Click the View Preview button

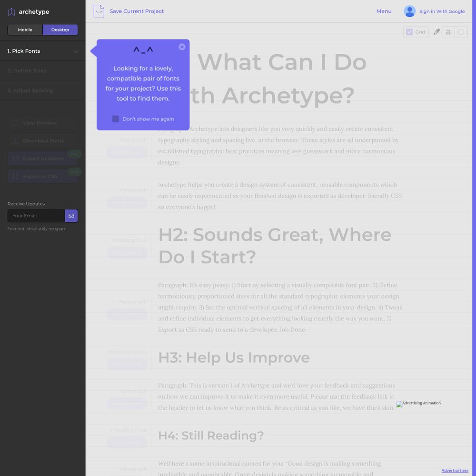pos(42,123)
